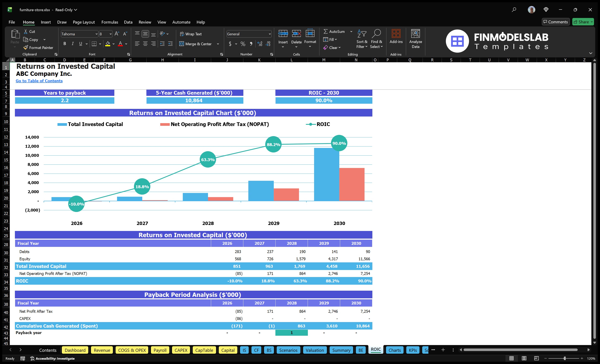The width and height of the screenshot is (600, 364).
Task: Open Find & Select menu
Action: tap(376, 39)
